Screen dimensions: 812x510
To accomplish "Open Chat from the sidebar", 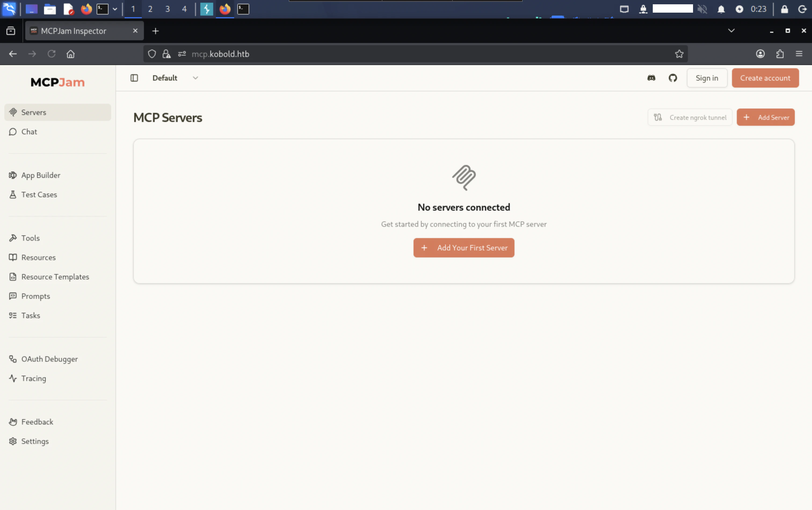I will click(58, 132).
